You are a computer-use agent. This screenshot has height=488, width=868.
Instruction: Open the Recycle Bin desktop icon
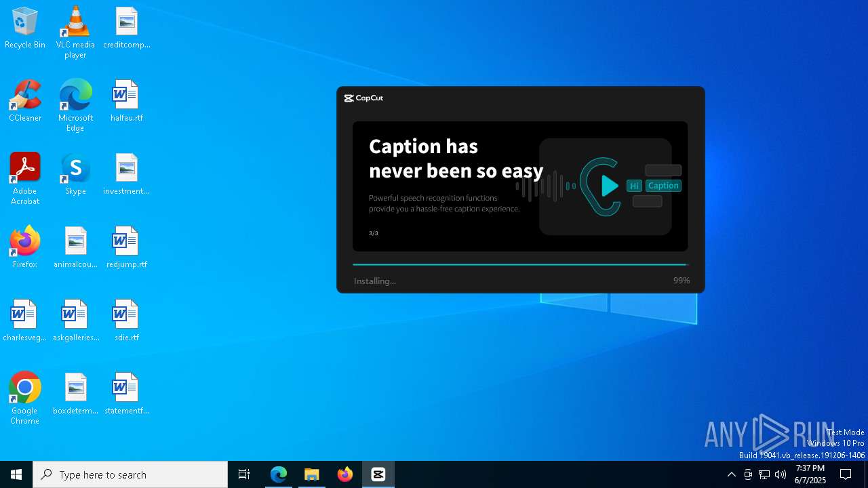[x=25, y=28]
